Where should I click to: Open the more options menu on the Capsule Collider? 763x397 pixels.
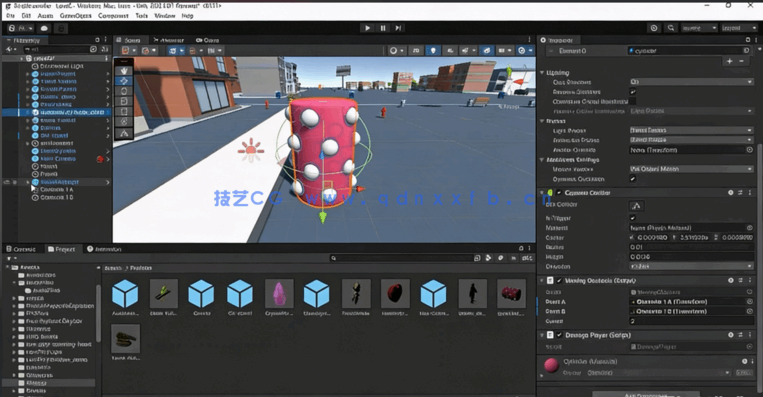coord(750,193)
